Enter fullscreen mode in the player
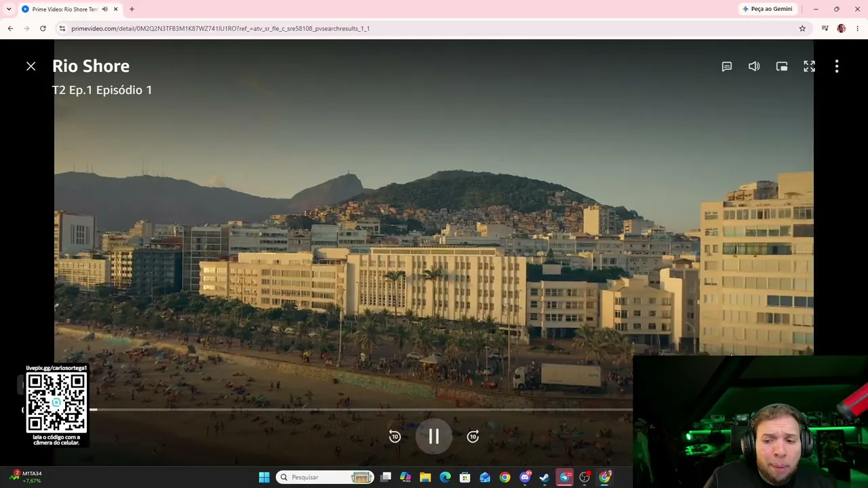868x488 pixels. pyautogui.click(x=809, y=66)
